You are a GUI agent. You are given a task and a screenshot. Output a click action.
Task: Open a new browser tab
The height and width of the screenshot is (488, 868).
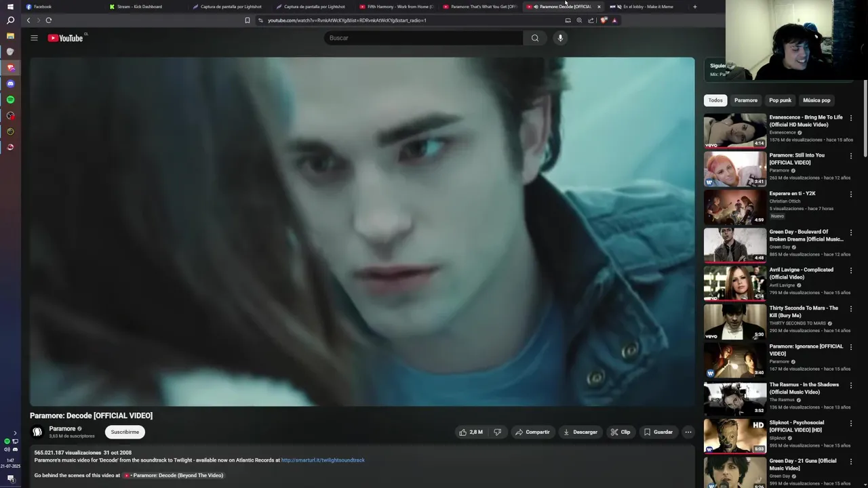pos(694,7)
